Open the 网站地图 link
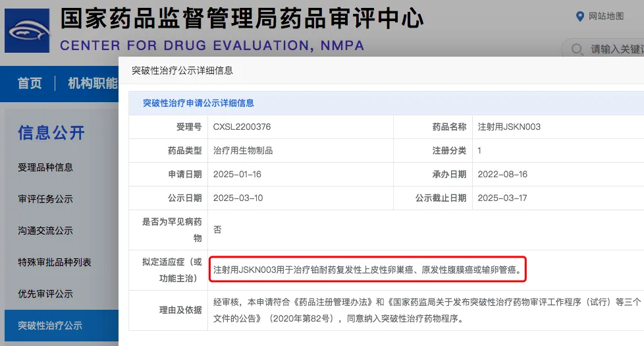Image resolution: width=644 pixels, height=346 pixels. [606, 16]
